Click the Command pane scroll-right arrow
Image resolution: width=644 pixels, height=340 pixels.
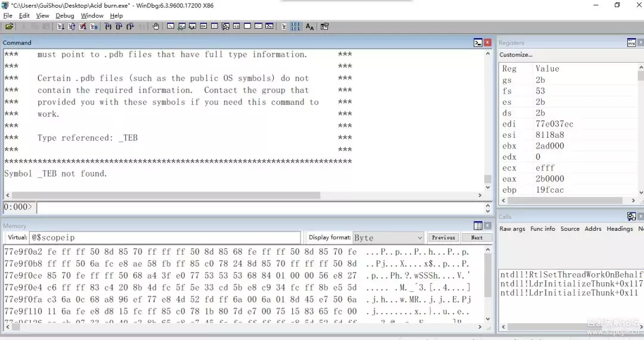(x=479, y=196)
